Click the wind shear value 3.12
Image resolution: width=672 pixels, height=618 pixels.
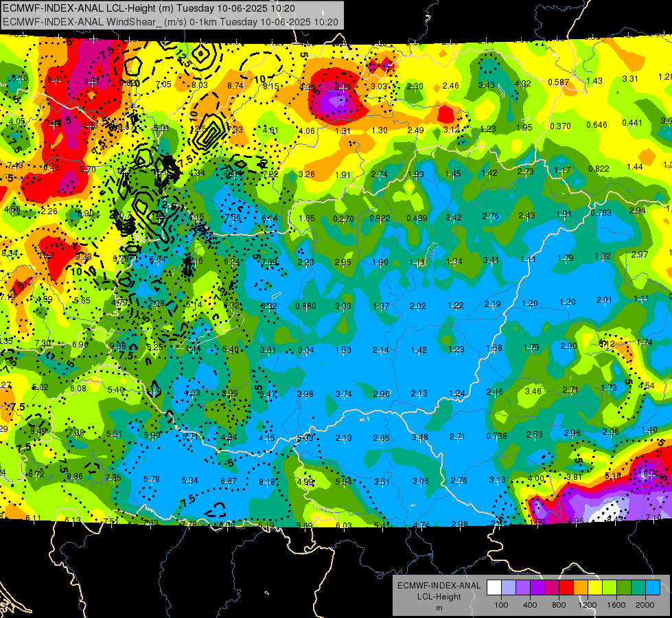point(452,130)
